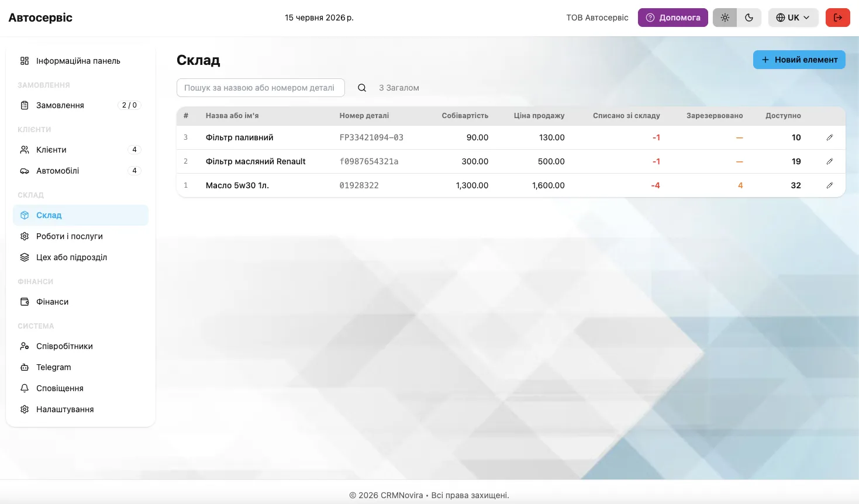Open the Telegram settings item
This screenshot has height=504, width=859.
pos(81,367)
